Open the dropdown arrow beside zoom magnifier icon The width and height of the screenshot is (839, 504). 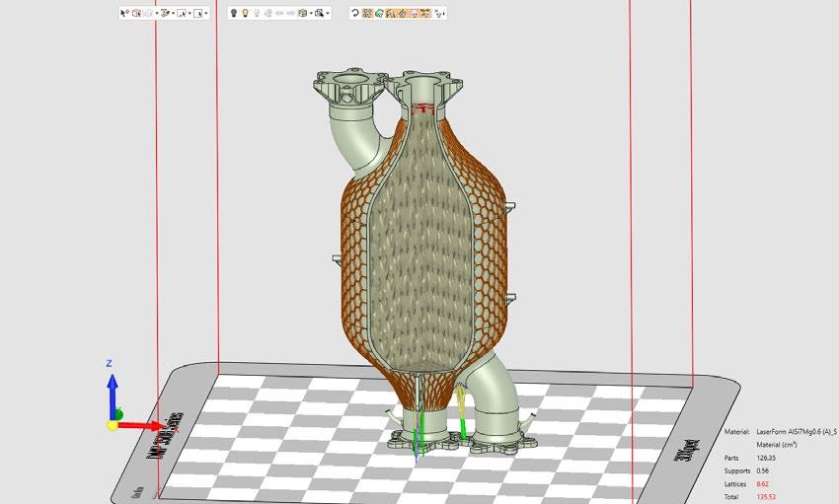point(328,13)
